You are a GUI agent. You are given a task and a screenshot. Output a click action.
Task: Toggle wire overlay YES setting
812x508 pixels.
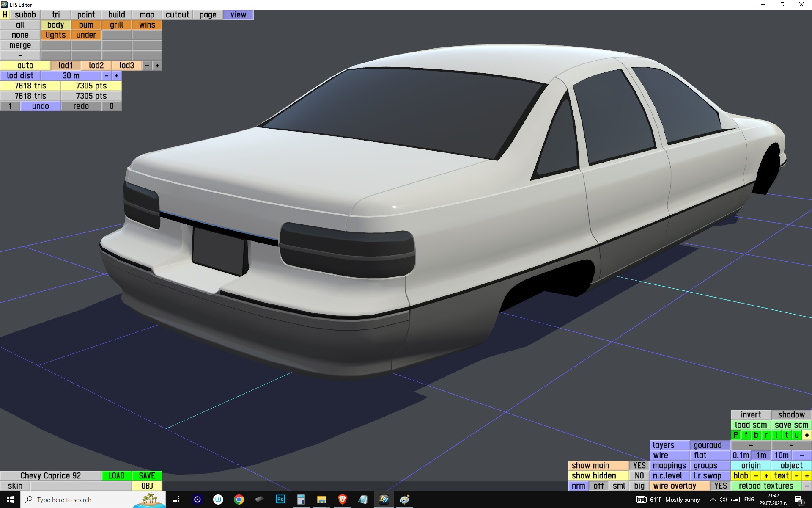720,486
